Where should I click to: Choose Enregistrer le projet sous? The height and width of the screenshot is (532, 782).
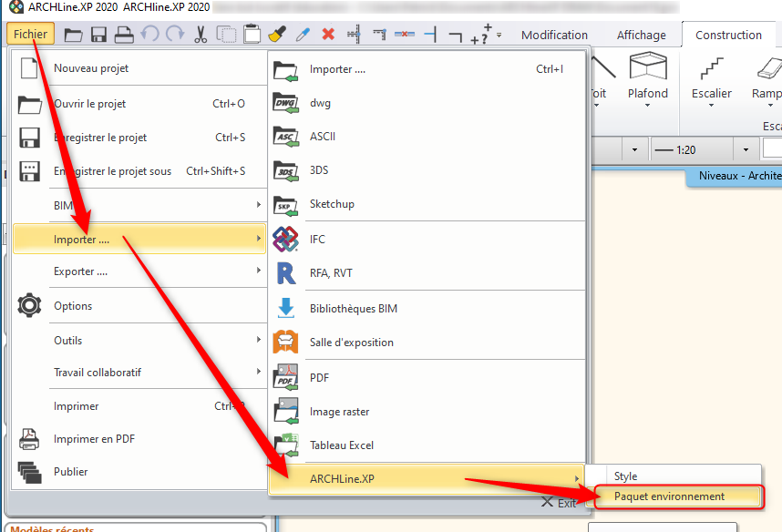click(139, 171)
